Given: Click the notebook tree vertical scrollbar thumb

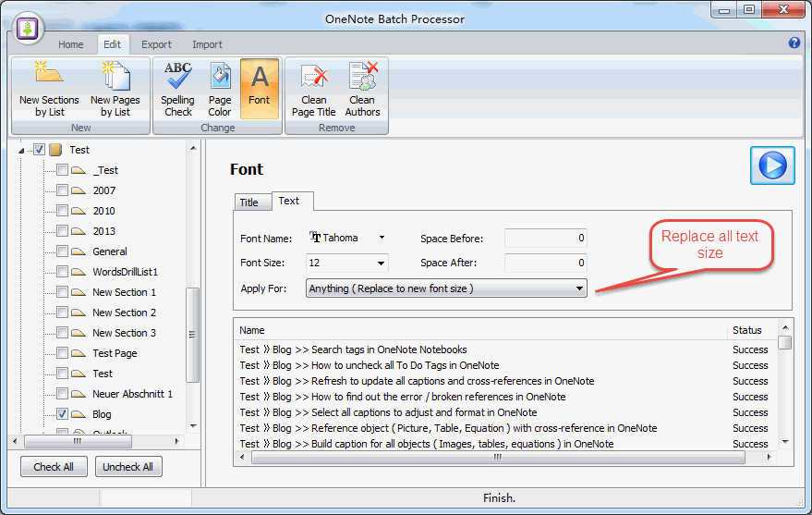Looking at the screenshot, I should pos(193,335).
